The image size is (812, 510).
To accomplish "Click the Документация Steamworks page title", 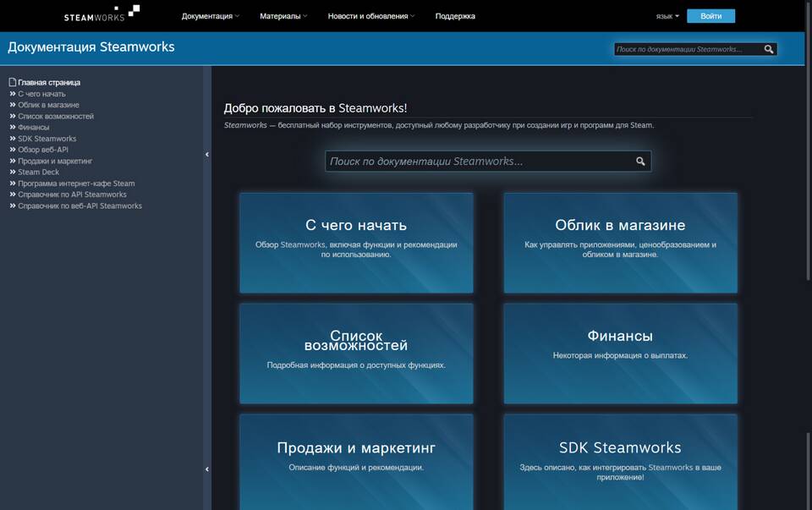I will [91, 47].
